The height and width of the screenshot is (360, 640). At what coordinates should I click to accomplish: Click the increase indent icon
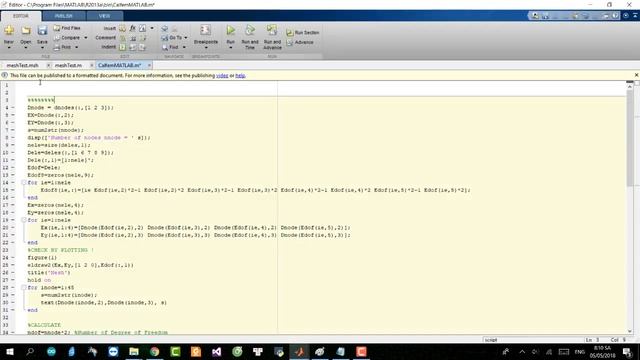[x=133, y=47]
